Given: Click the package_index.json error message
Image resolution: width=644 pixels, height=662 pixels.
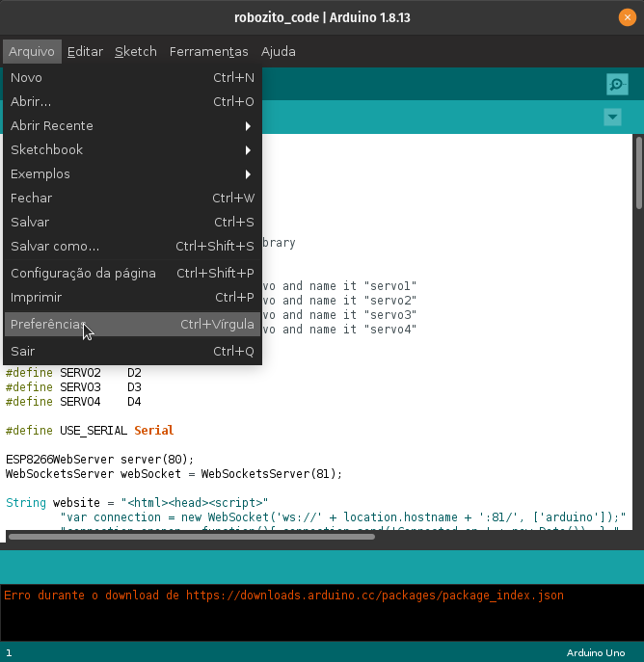Looking at the screenshot, I should click(283, 596).
